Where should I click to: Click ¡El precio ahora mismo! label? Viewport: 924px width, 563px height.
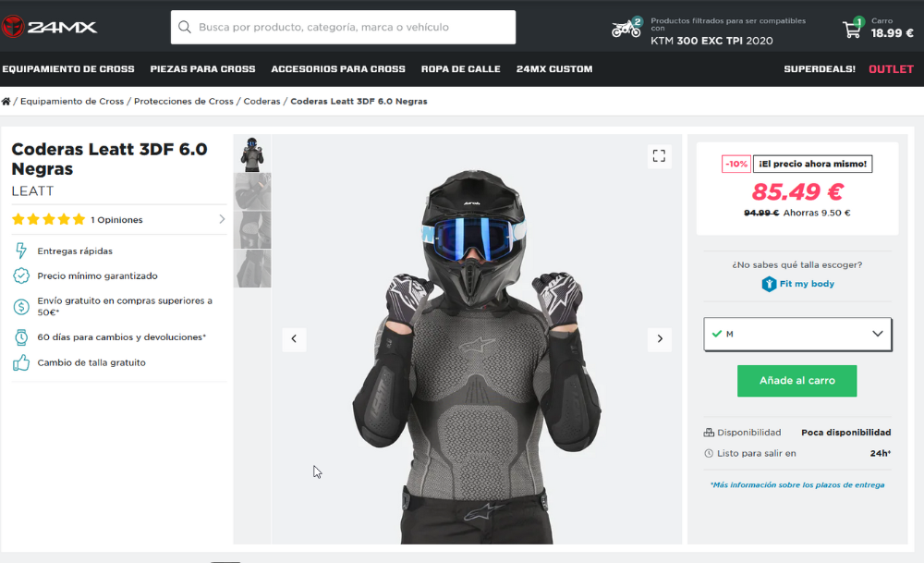pyautogui.click(x=812, y=164)
